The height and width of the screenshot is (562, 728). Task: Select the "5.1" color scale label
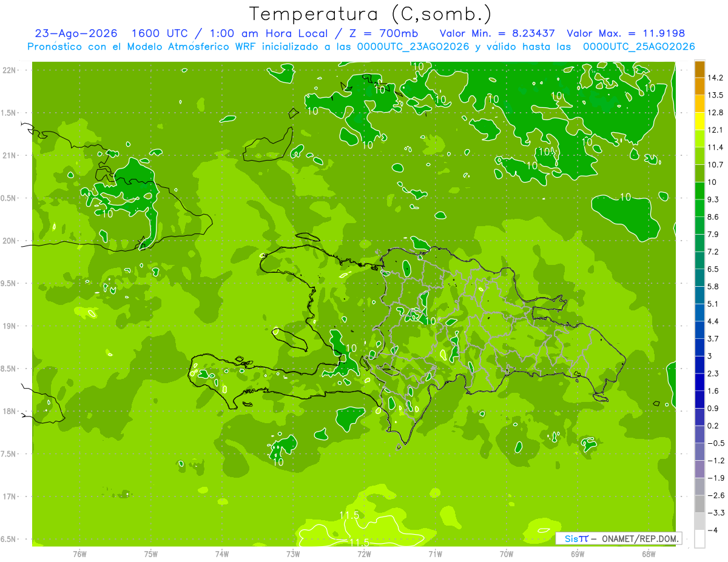pyautogui.click(x=713, y=304)
